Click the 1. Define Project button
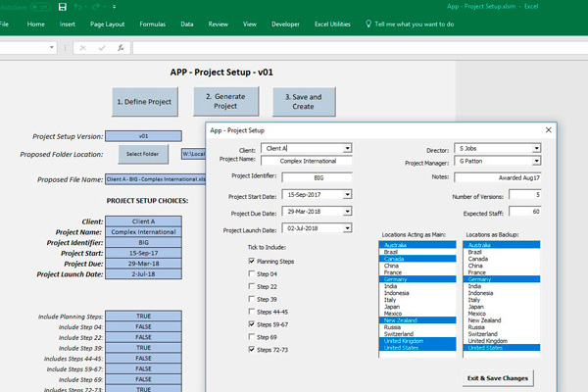 pyautogui.click(x=145, y=102)
